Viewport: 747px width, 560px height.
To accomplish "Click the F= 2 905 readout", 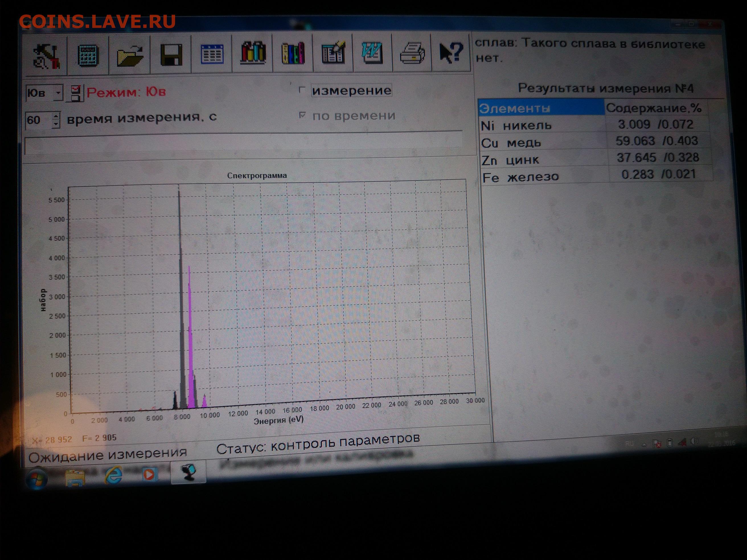I will click(99, 438).
